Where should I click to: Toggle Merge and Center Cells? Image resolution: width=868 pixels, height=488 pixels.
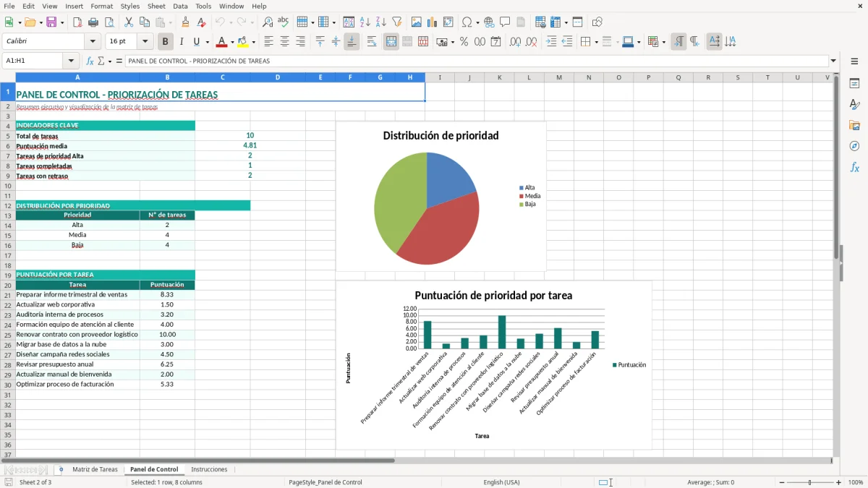(x=391, y=42)
